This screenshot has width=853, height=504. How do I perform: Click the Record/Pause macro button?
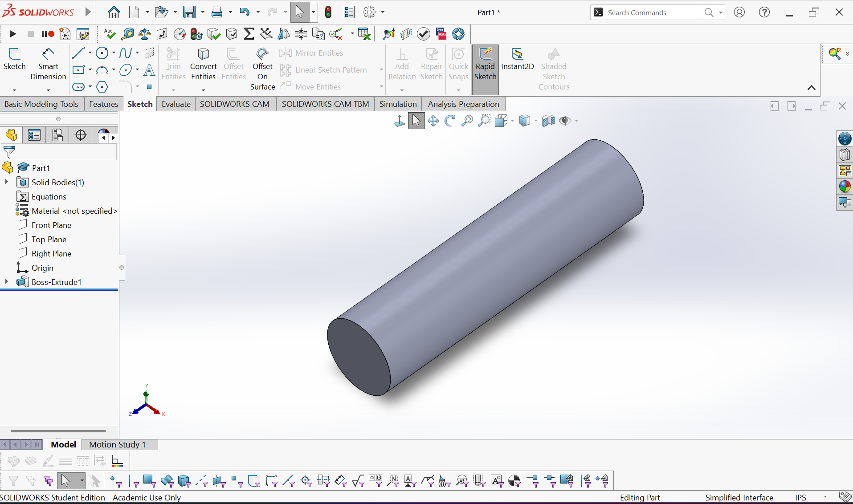[x=48, y=34]
